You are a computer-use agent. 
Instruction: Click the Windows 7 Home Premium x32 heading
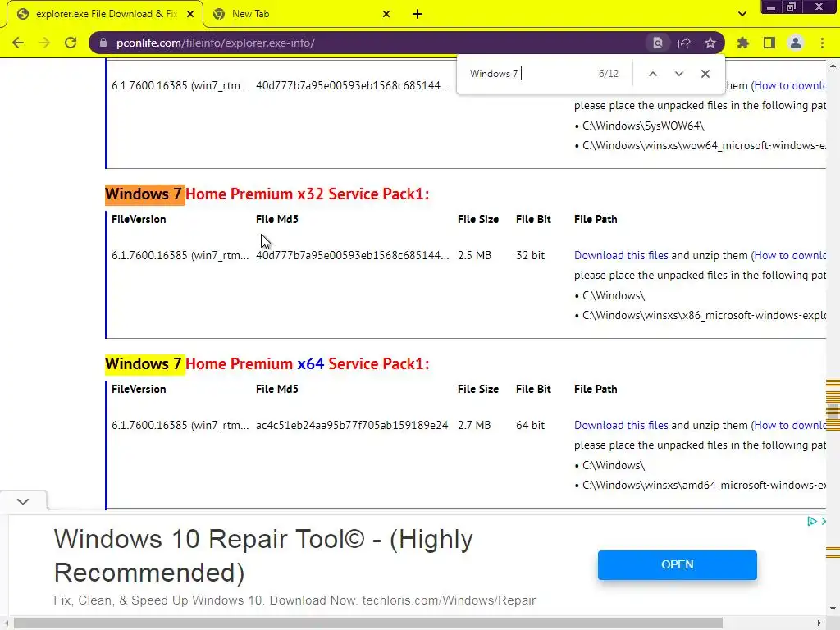267,194
